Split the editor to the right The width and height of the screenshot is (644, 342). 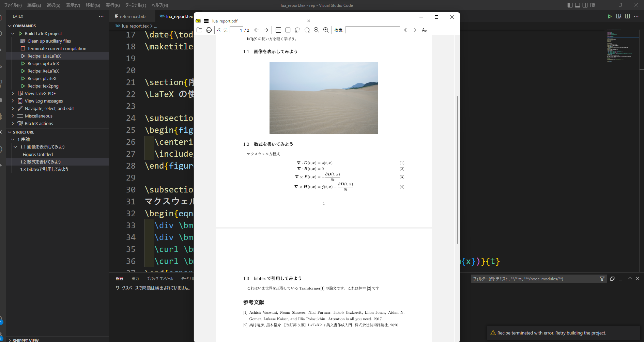[x=627, y=16]
